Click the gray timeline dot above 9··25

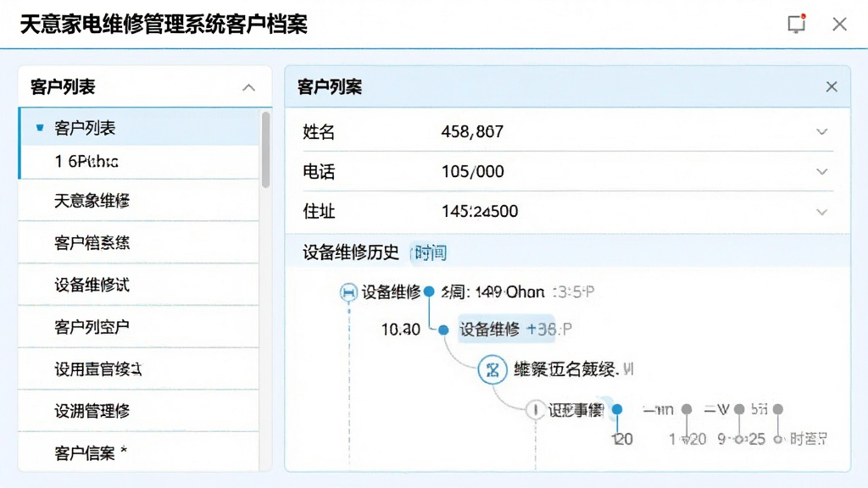click(739, 409)
